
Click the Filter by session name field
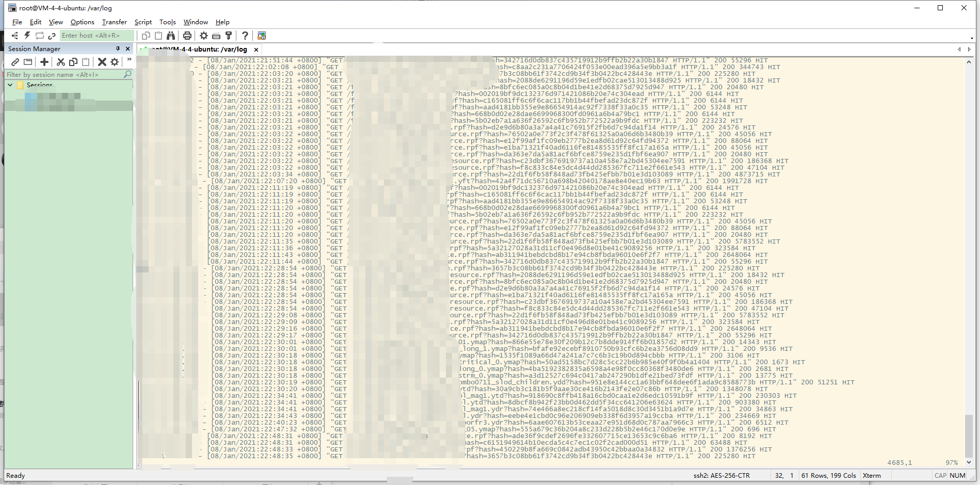[x=64, y=74]
